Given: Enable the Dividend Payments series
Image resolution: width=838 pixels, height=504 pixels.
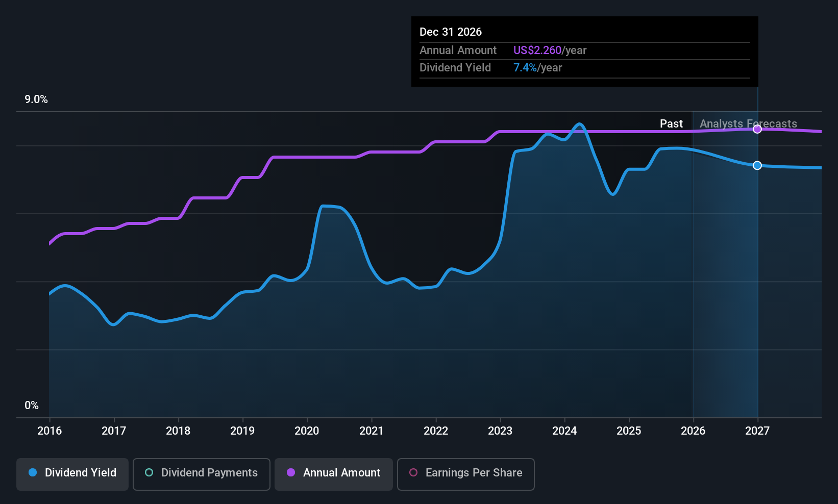Looking at the screenshot, I should click(201, 474).
